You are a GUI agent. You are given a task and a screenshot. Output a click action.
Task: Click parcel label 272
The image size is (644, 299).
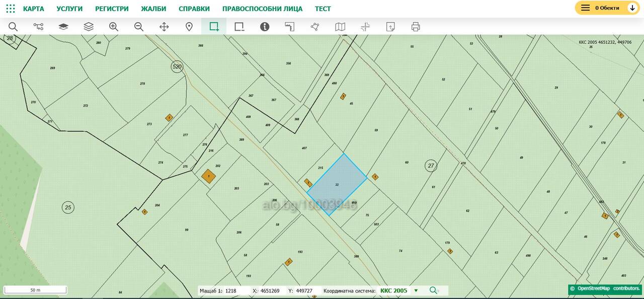click(x=86, y=106)
